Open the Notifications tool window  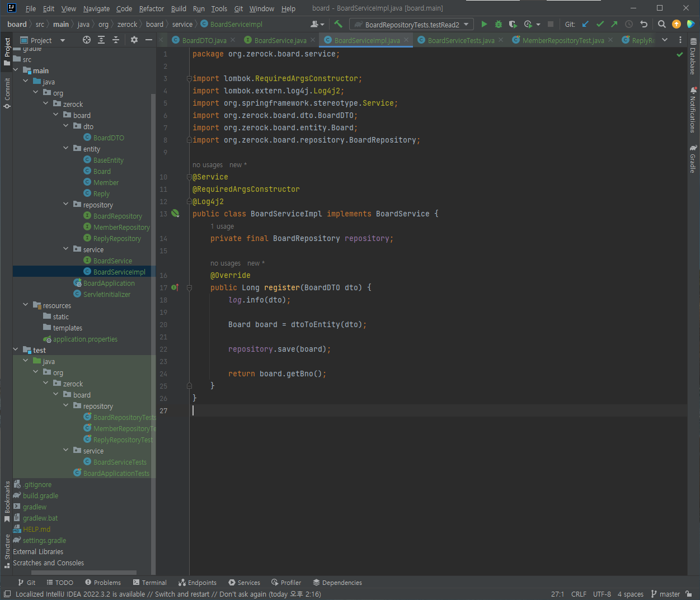693,110
